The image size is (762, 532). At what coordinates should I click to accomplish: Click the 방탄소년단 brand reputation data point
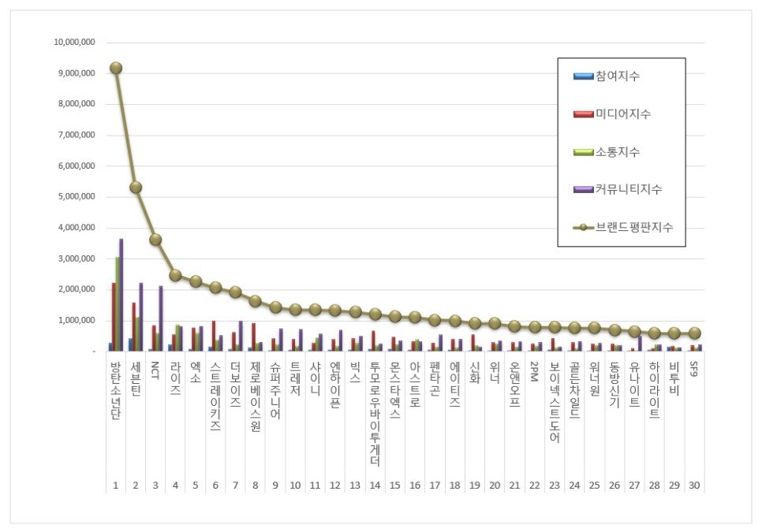116,68
